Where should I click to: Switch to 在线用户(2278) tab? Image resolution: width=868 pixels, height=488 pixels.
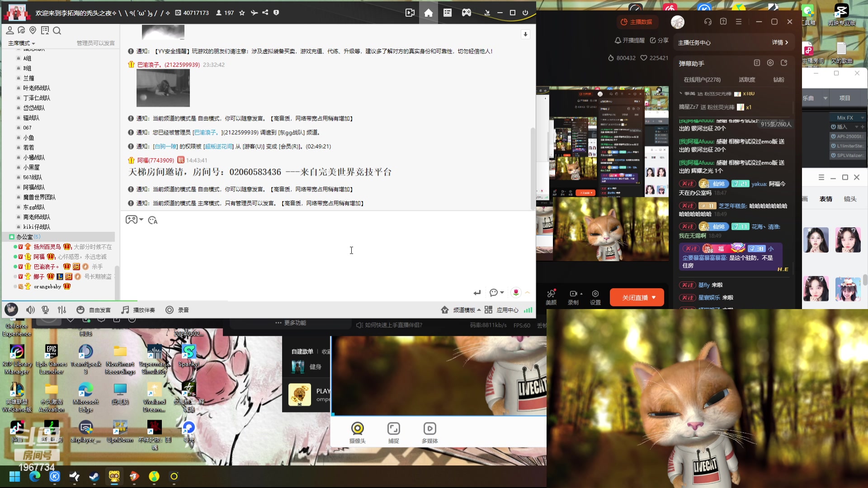pos(702,80)
